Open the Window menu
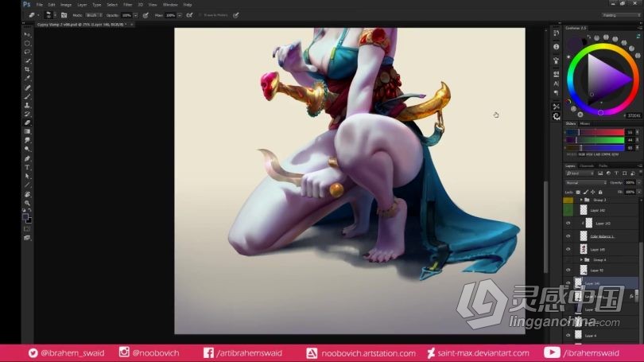The width and height of the screenshot is (644, 362). tap(170, 5)
